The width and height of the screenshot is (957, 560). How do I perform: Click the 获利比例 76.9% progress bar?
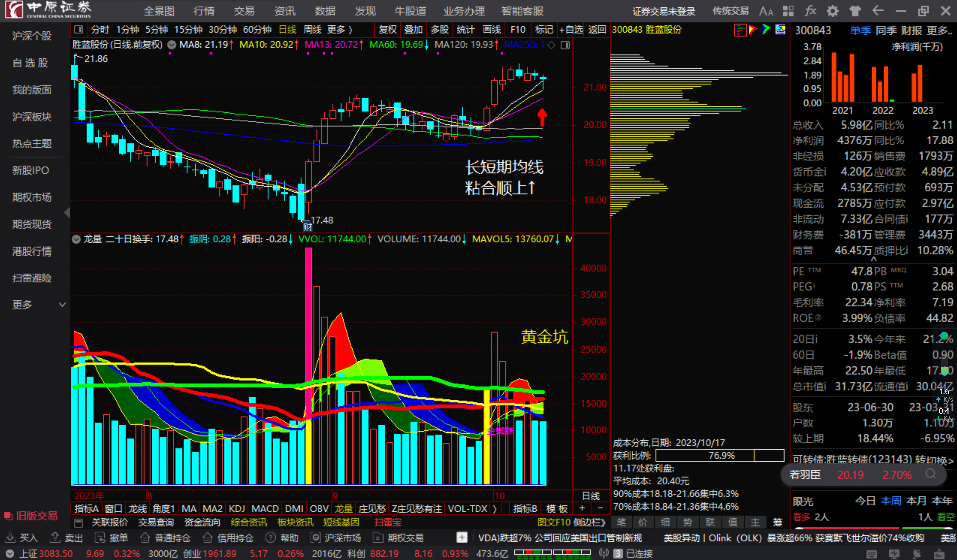[720, 455]
